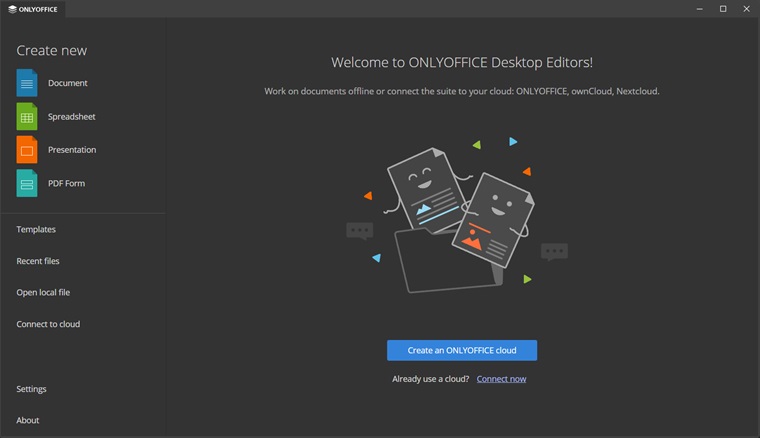Click the blue Document file icon
Image resolution: width=760 pixels, height=438 pixels.
pos(27,83)
